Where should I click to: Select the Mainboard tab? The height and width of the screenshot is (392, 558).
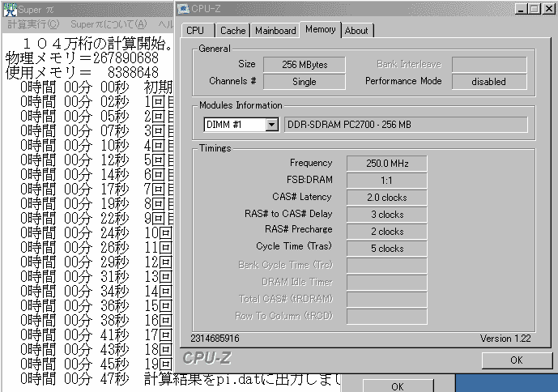(x=275, y=31)
